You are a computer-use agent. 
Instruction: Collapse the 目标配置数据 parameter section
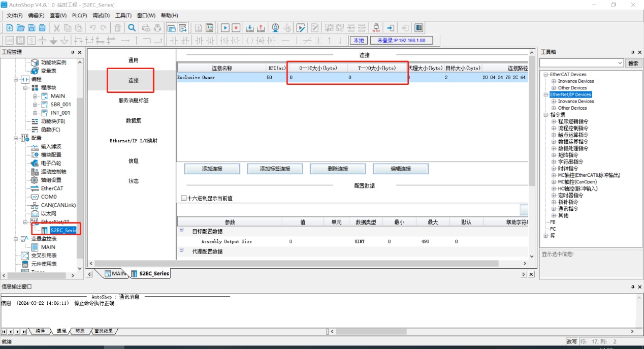(181, 230)
